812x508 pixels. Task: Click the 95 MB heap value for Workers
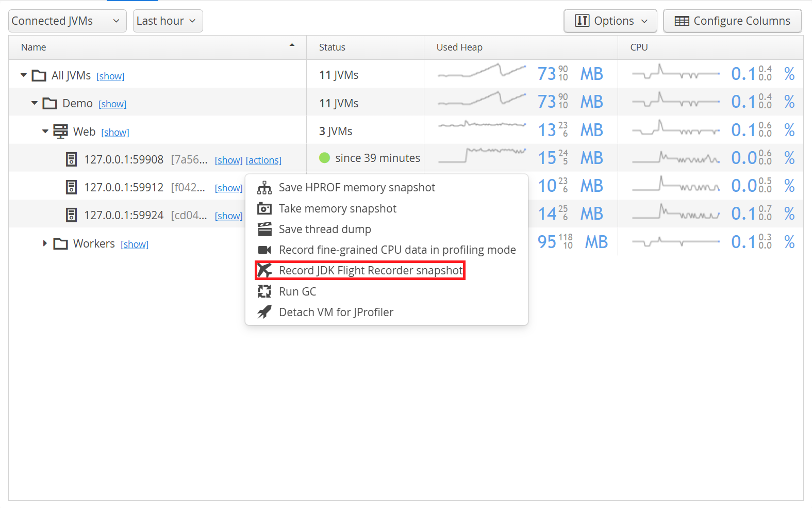[573, 242]
